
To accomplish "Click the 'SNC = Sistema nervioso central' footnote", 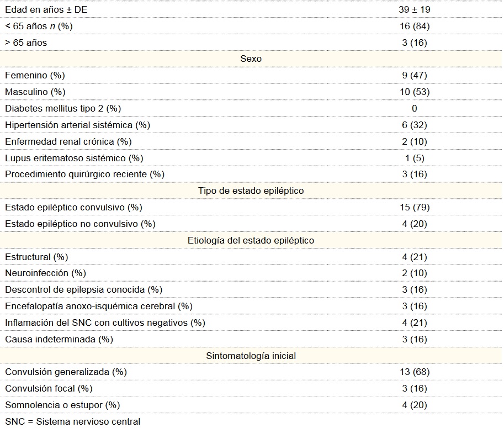I will [72, 421].
